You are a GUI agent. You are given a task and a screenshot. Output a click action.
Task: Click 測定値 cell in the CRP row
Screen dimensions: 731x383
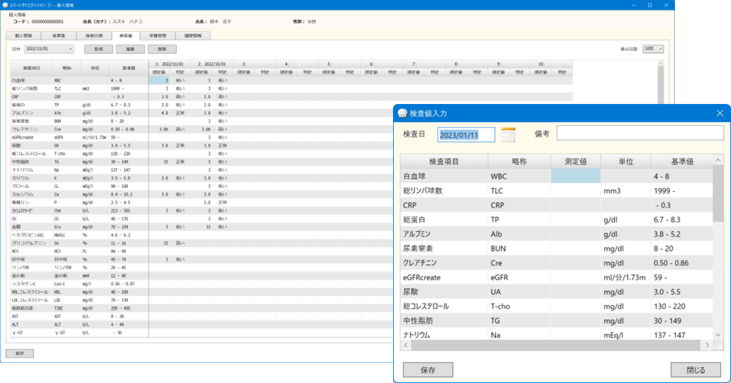pyautogui.click(x=575, y=205)
